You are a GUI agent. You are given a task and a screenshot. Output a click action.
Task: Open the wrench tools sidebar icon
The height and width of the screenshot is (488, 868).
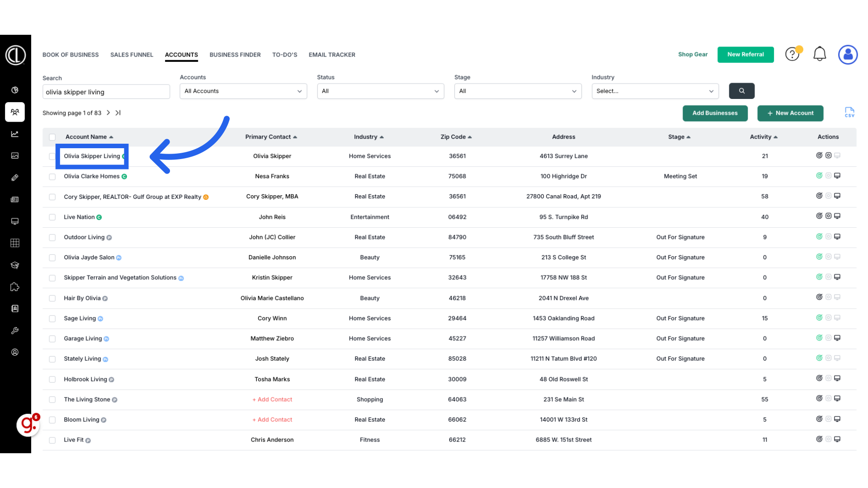click(x=15, y=331)
